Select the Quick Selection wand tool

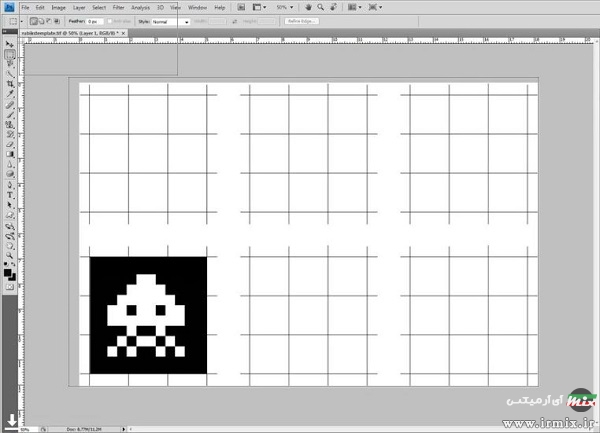coord(10,74)
